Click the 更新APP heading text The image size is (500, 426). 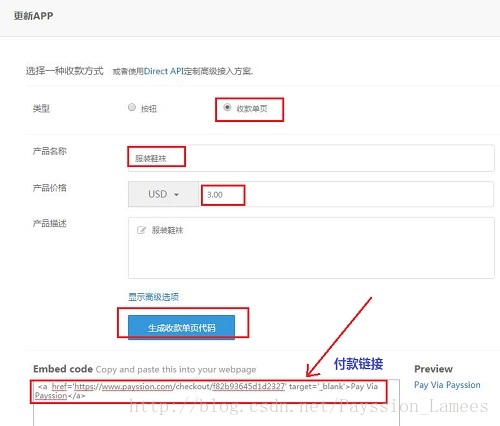click(x=33, y=16)
